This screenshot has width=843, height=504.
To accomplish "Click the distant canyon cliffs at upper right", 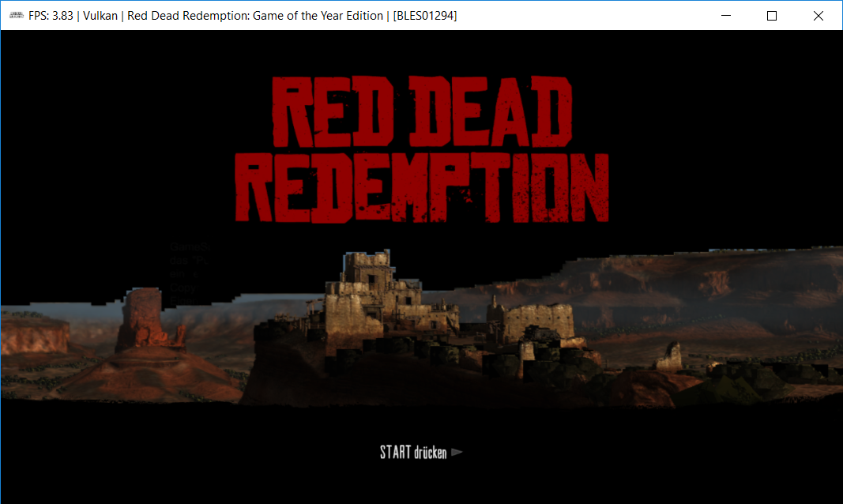I will pyautogui.click(x=727, y=276).
